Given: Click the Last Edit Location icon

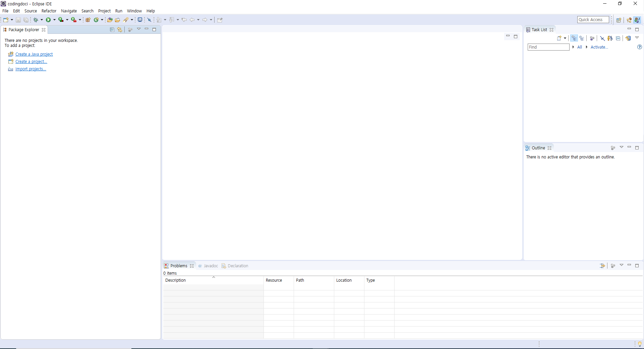Looking at the screenshot, I should (184, 20).
